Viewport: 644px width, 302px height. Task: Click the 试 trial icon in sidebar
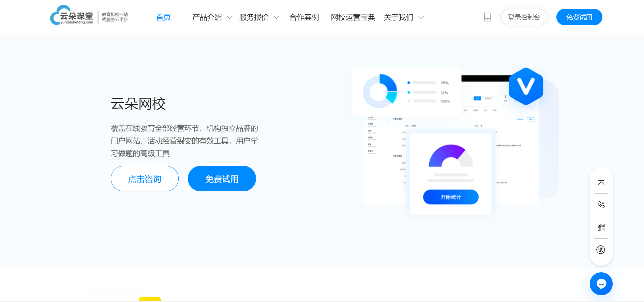[601, 250]
